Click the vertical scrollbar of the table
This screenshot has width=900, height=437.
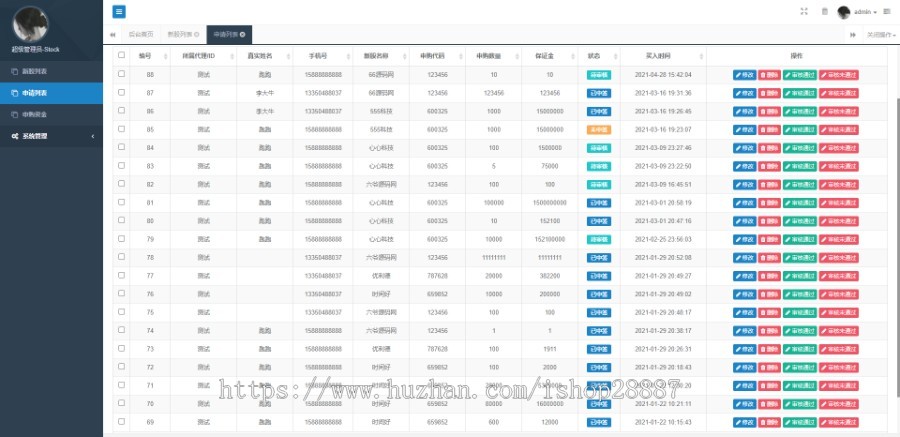pos(897,247)
